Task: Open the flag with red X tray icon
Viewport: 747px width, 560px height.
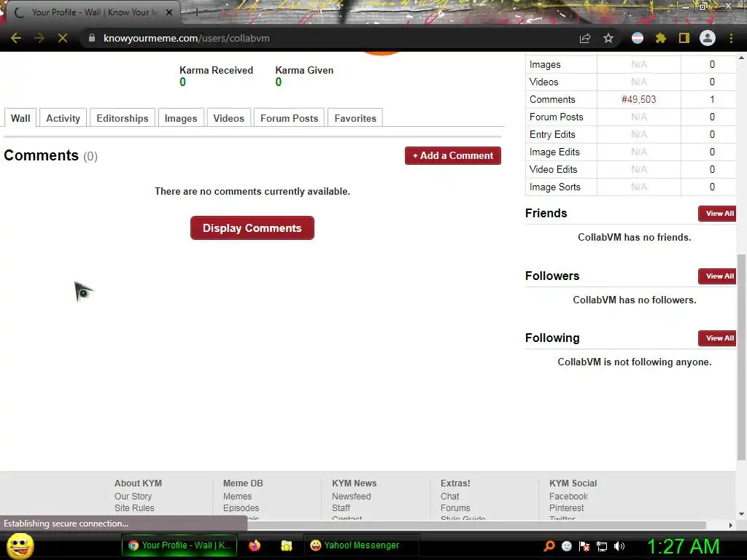Action: (584, 545)
